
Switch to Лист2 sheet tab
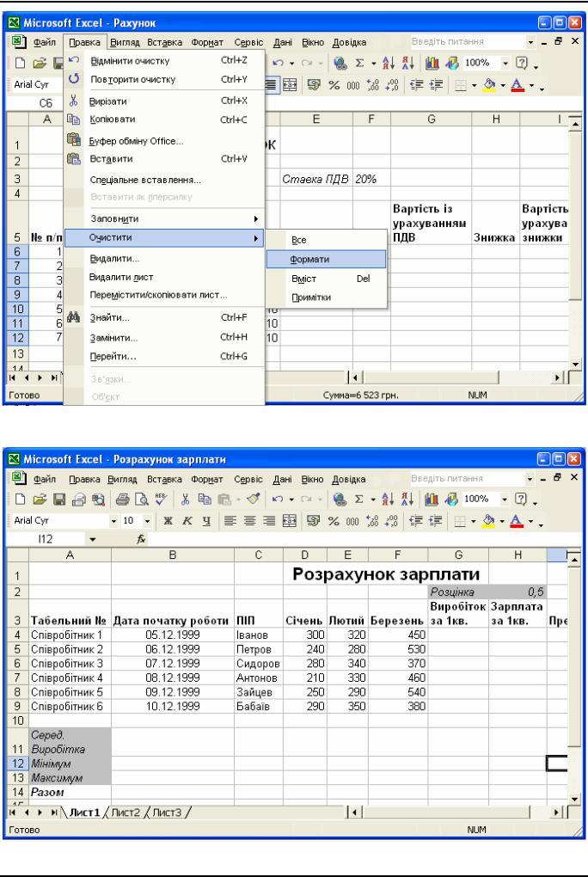126,813
